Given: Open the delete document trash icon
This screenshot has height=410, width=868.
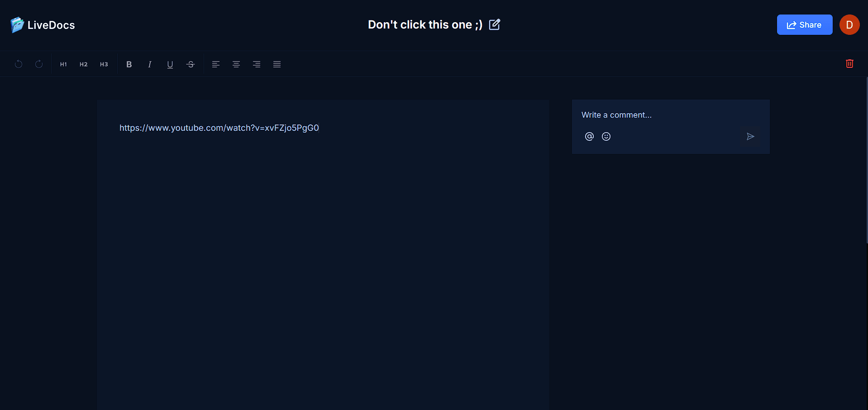Looking at the screenshot, I should (x=849, y=63).
